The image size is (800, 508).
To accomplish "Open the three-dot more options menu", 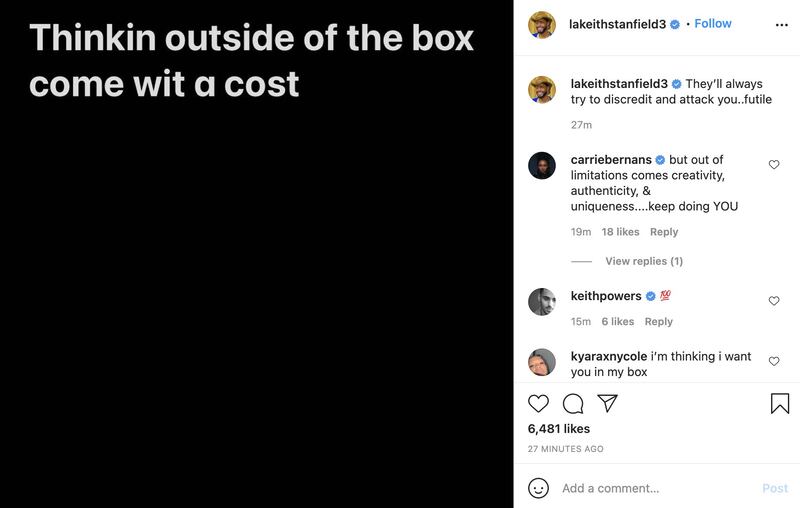I will [x=782, y=24].
